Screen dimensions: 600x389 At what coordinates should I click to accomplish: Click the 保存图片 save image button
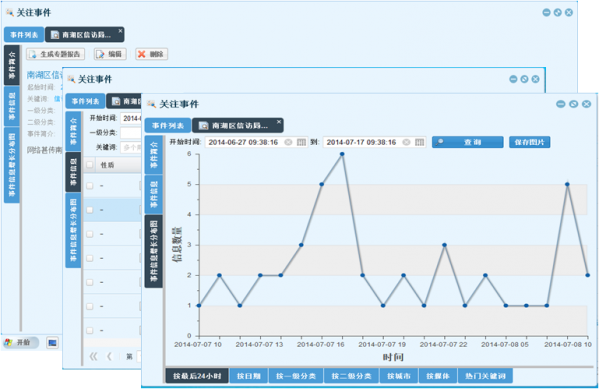point(530,142)
